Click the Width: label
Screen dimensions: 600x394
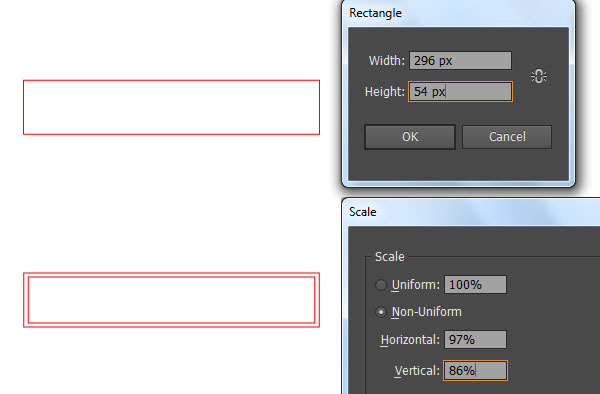point(386,61)
